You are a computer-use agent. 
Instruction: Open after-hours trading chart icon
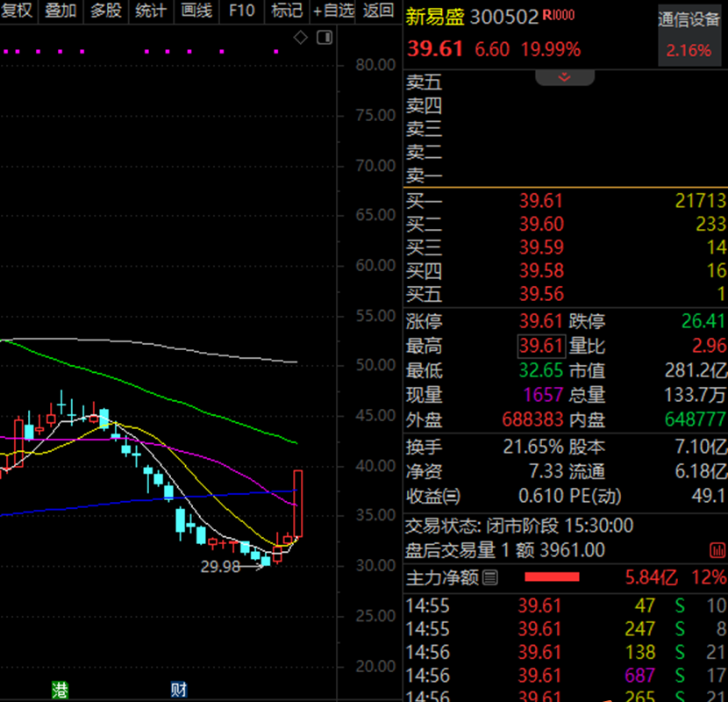tap(717, 550)
